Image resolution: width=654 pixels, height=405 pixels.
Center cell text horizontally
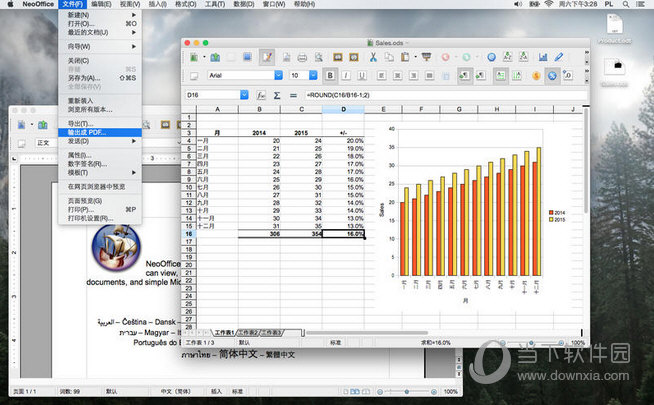coord(397,75)
